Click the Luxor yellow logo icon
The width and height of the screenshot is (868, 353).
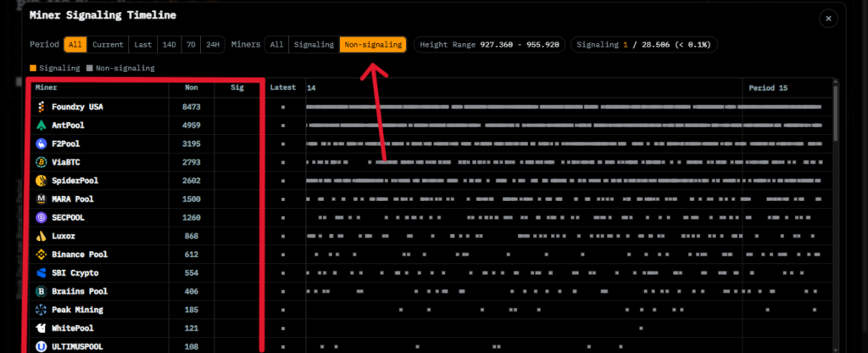pyautogui.click(x=41, y=236)
